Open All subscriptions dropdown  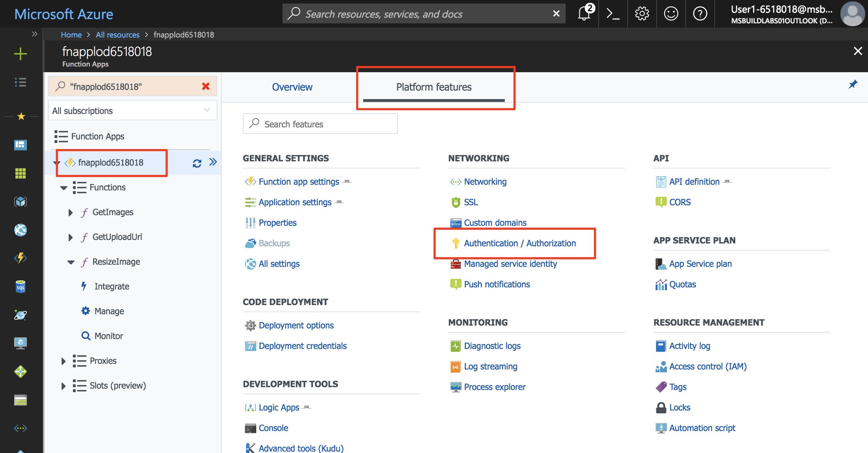[x=132, y=110]
